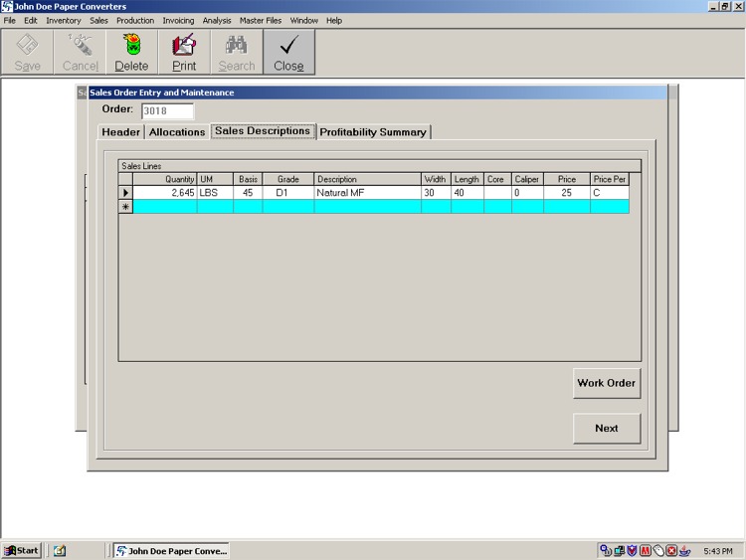Click the Core column header
746x560 pixels.
(x=497, y=179)
